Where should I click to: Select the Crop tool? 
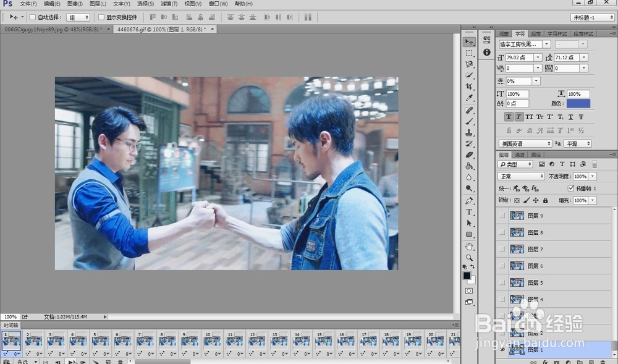[468, 87]
